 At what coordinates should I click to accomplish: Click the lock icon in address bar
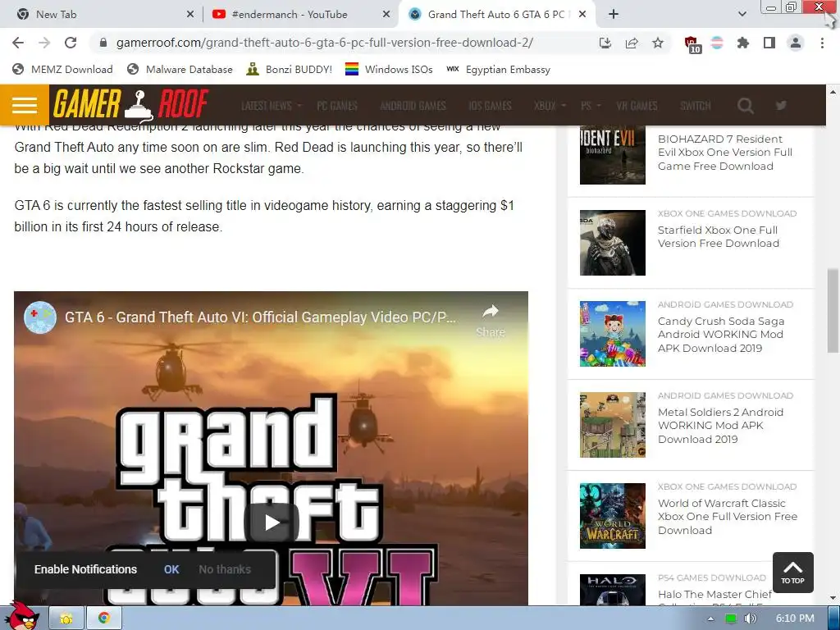pyautogui.click(x=104, y=43)
